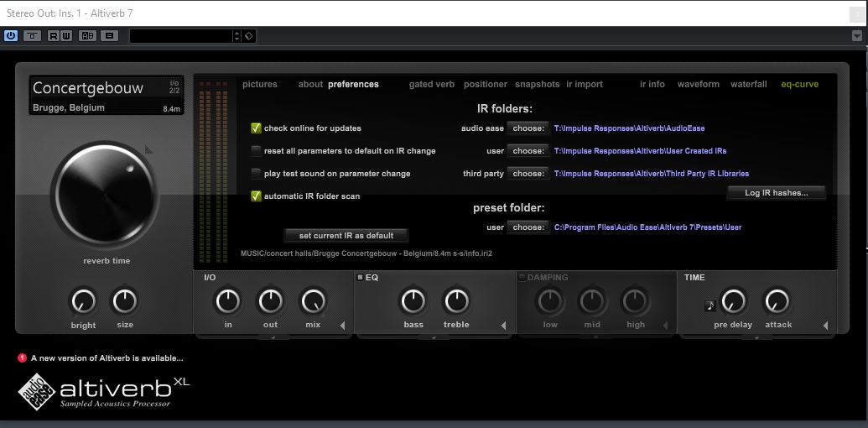
Task: Enable reset all parameters on IR change
Action: click(256, 150)
